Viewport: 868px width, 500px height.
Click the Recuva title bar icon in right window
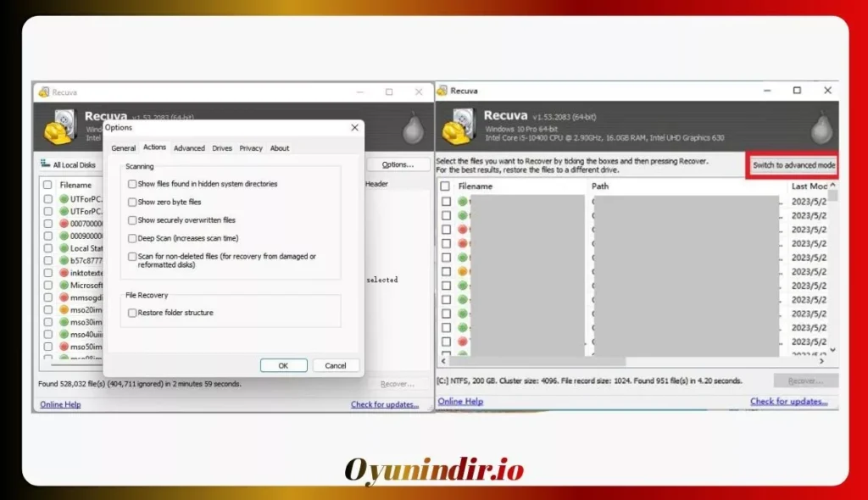(442, 91)
